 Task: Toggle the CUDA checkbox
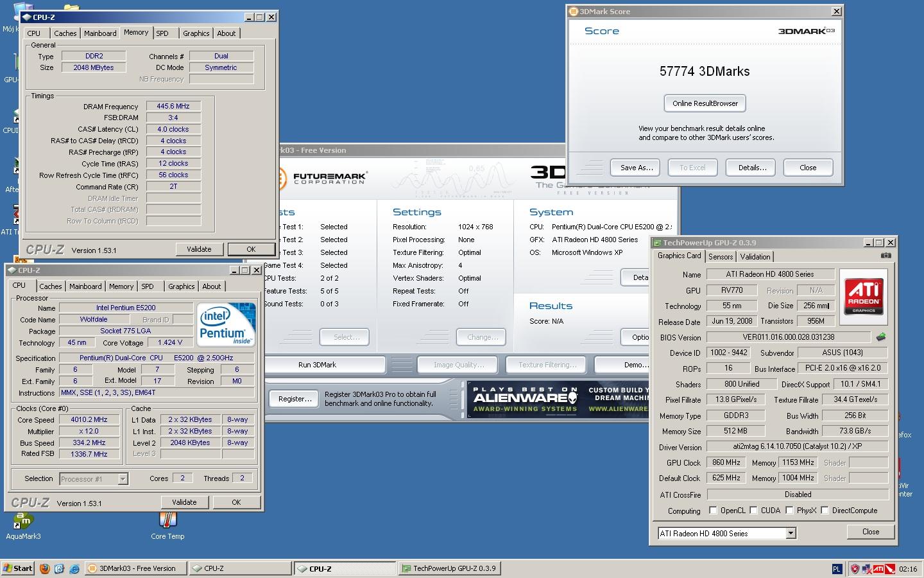tap(753, 511)
